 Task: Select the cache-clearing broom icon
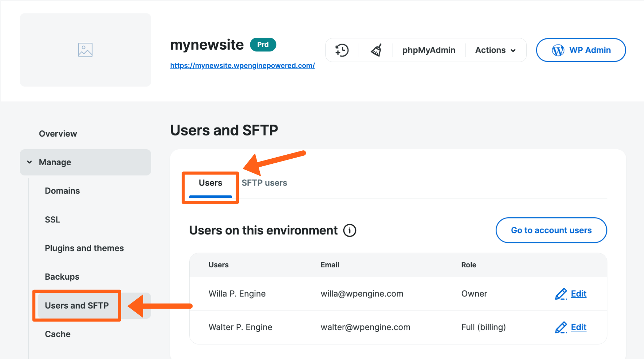coord(376,50)
